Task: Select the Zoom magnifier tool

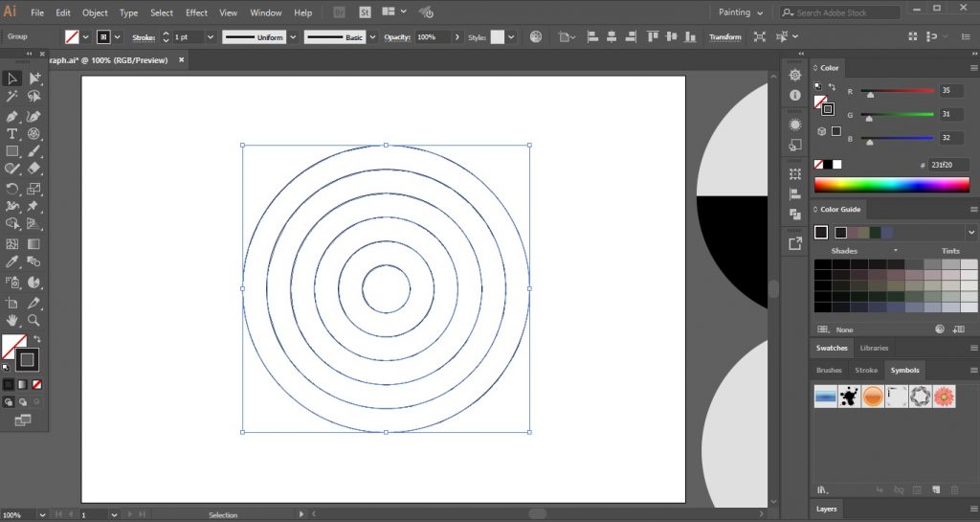Action: pos(34,321)
